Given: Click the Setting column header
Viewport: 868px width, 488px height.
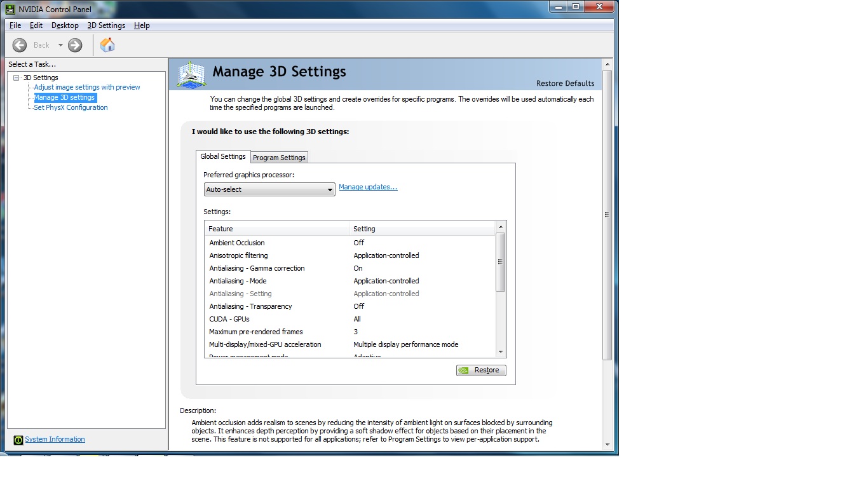Looking at the screenshot, I should click(422, 229).
